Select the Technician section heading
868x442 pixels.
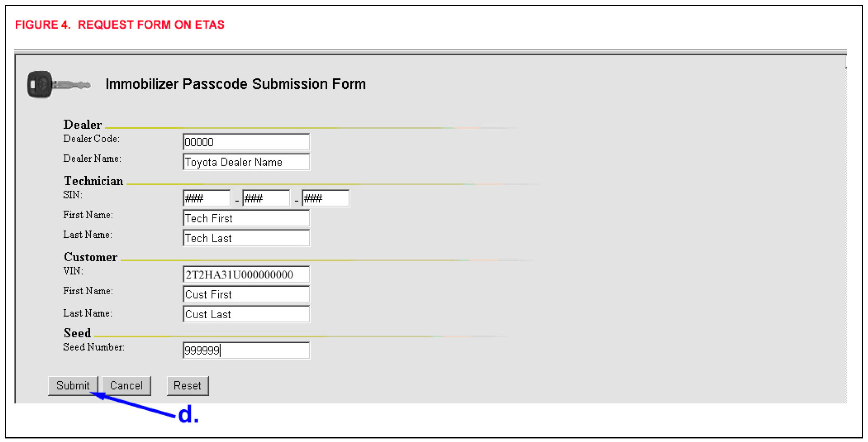[93, 181]
